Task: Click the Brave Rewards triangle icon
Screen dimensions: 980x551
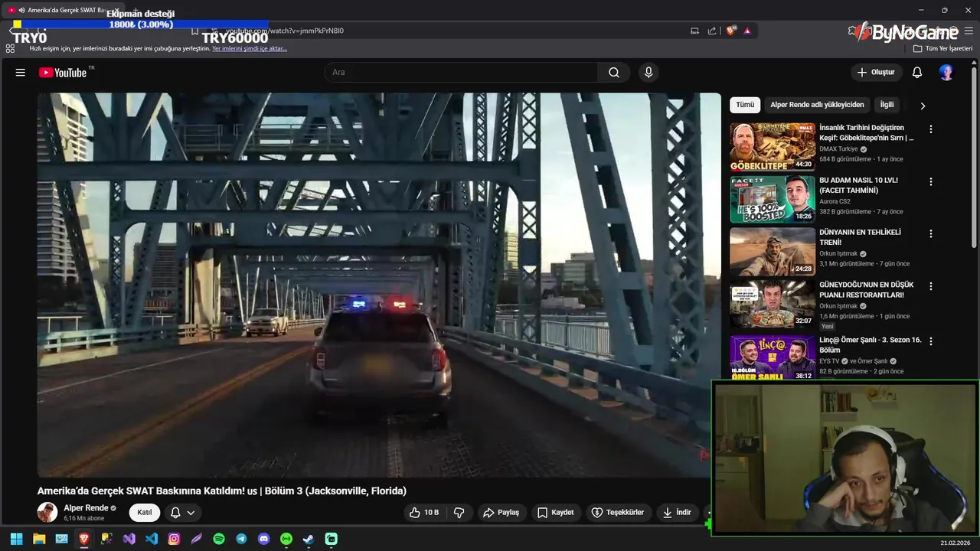Action: click(x=747, y=31)
